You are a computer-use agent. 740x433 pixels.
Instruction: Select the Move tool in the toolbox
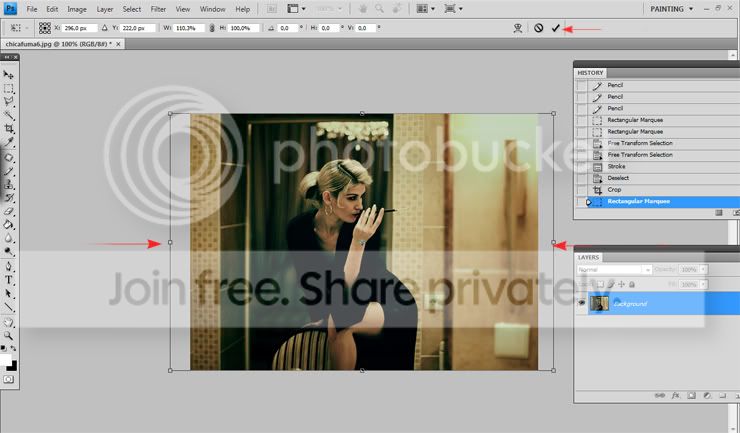9,75
